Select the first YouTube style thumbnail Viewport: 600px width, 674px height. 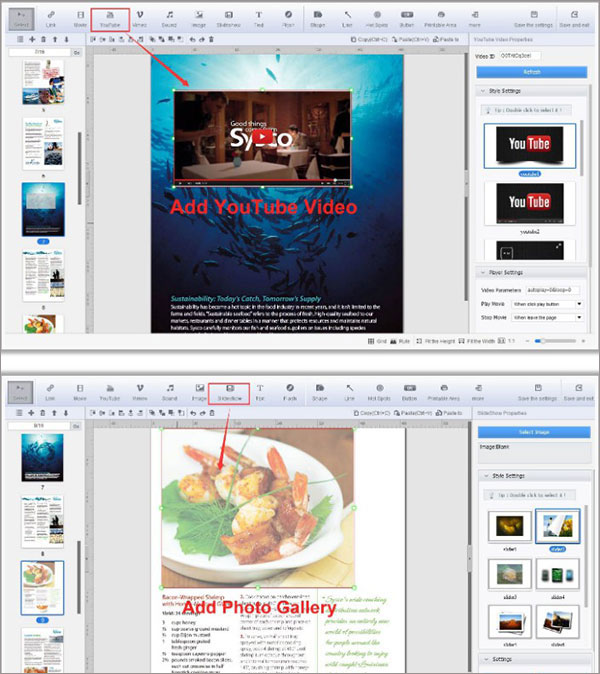click(530, 146)
